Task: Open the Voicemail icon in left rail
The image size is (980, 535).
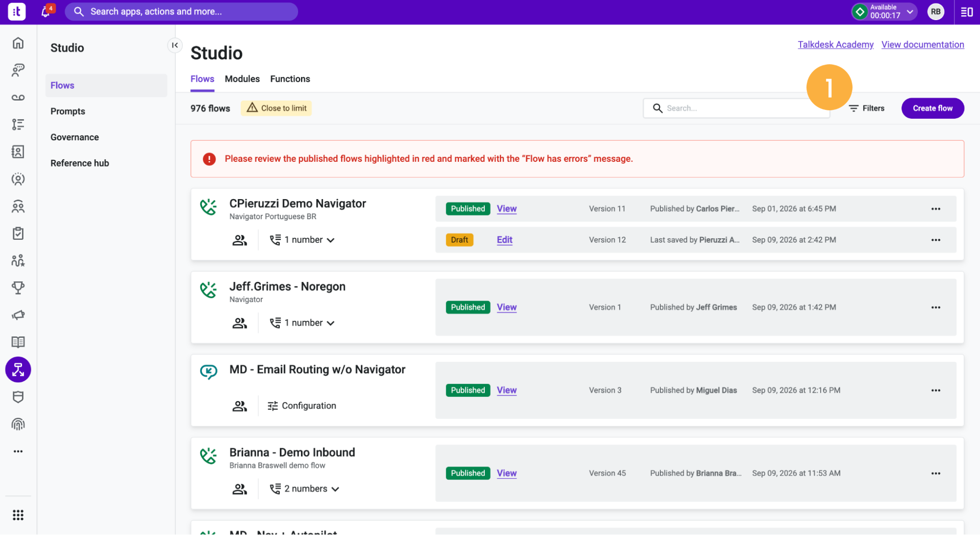Action: (x=18, y=98)
